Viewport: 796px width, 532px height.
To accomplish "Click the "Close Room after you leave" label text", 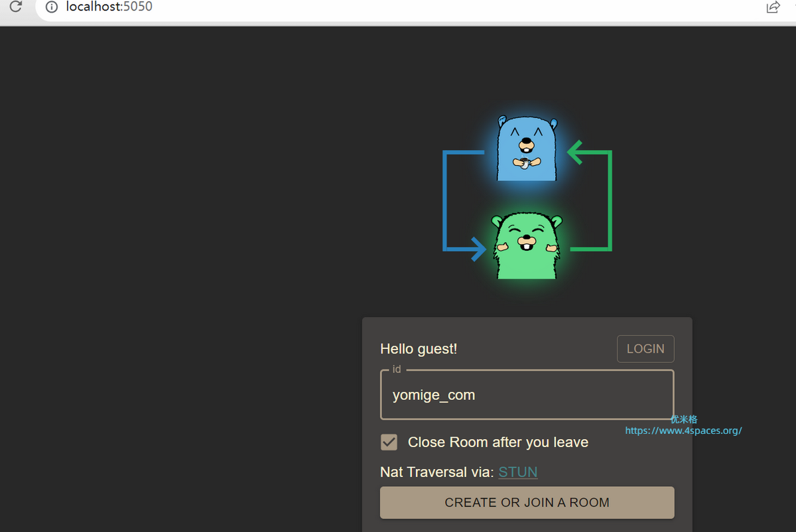I will 497,442.
